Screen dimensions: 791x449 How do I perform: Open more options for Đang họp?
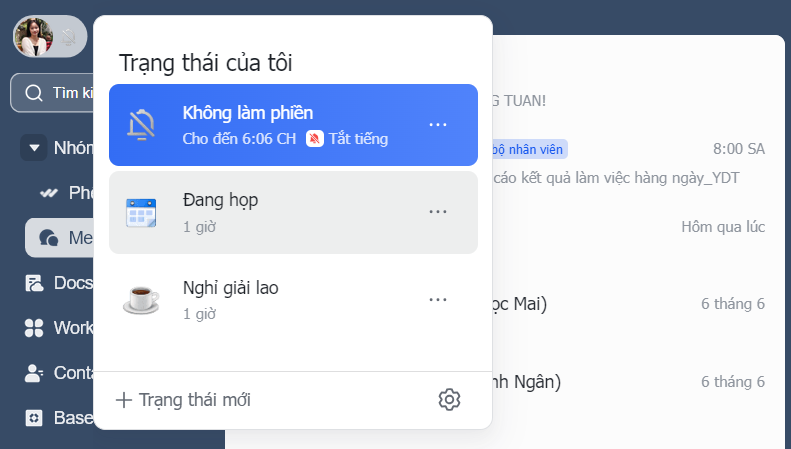click(x=437, y=212)
